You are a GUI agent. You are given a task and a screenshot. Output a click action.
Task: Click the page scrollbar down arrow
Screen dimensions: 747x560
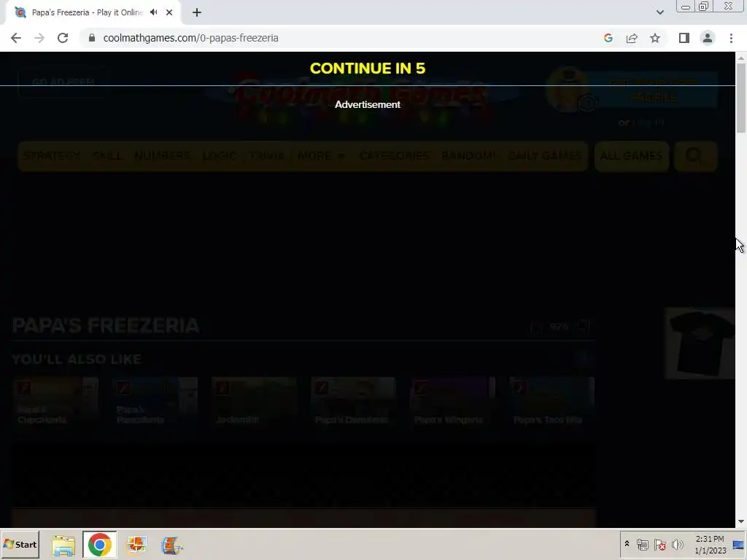click(x=741, y=522)
